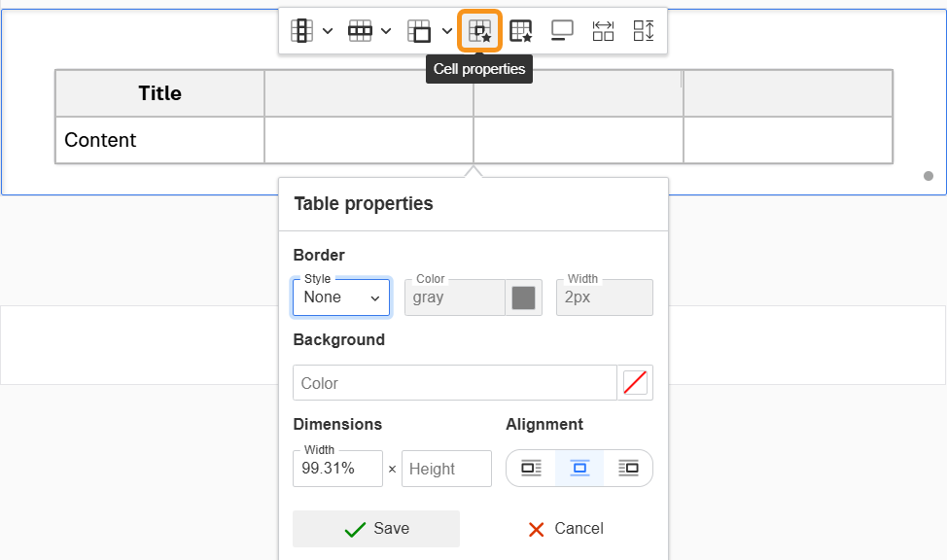
Task: Click the table Column icon in toolbar
Action: [301, 31]
